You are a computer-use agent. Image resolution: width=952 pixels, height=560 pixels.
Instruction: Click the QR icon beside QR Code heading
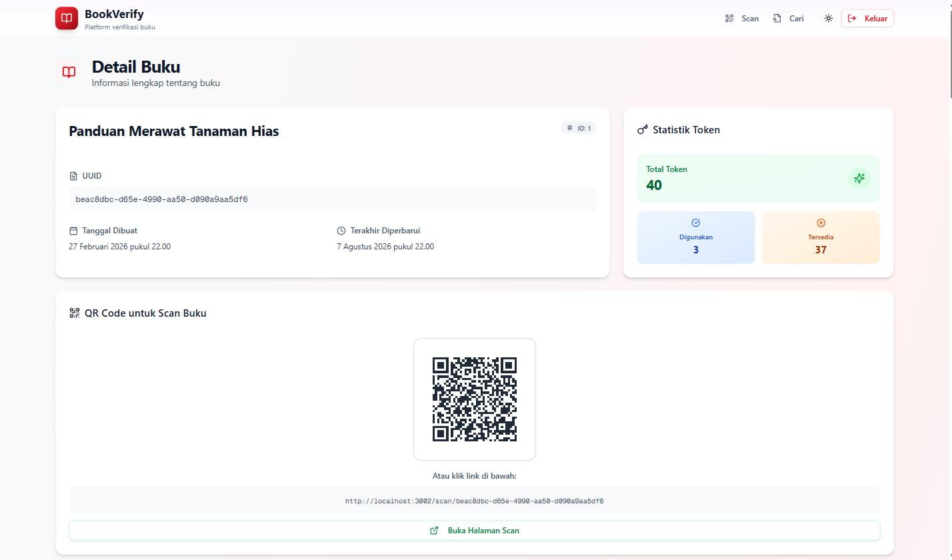[75, 313]
